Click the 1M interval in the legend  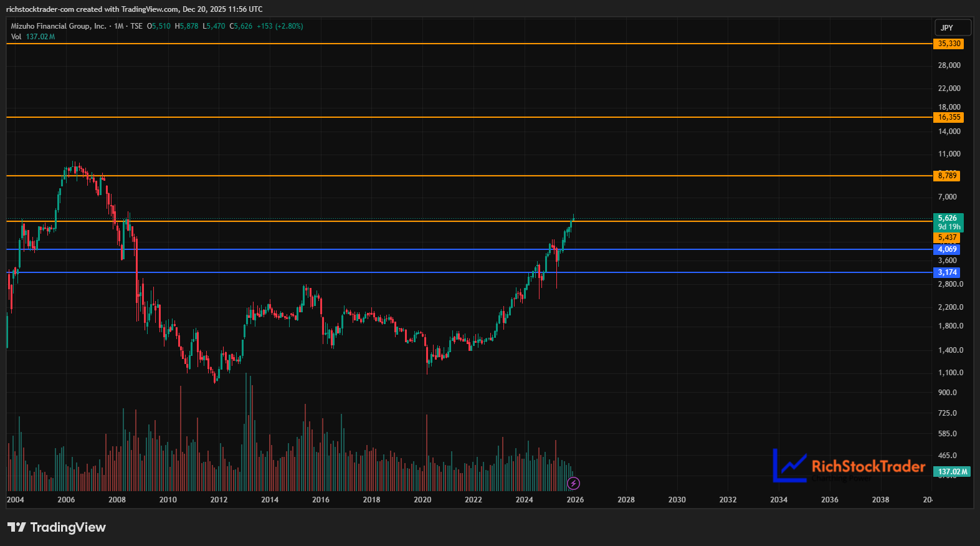[x=118, y=26]
